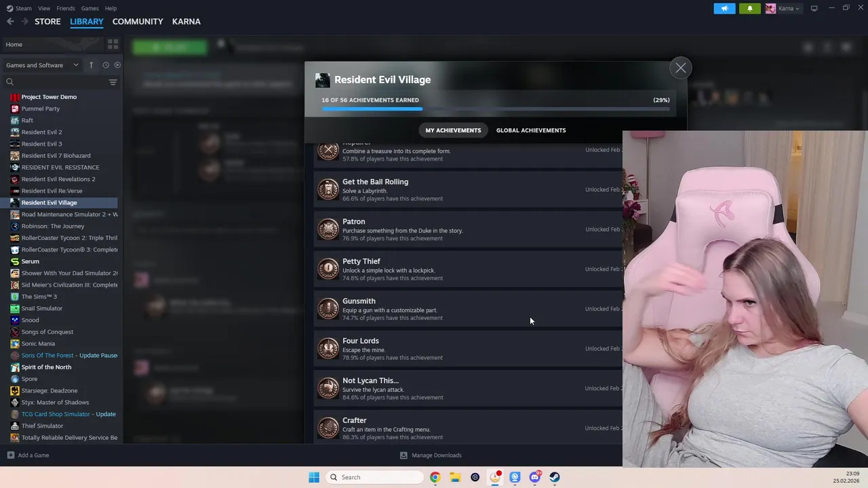Switch to the Global Achievements tab
This screenshot has width=868, height=488.
tap(531, 130)
